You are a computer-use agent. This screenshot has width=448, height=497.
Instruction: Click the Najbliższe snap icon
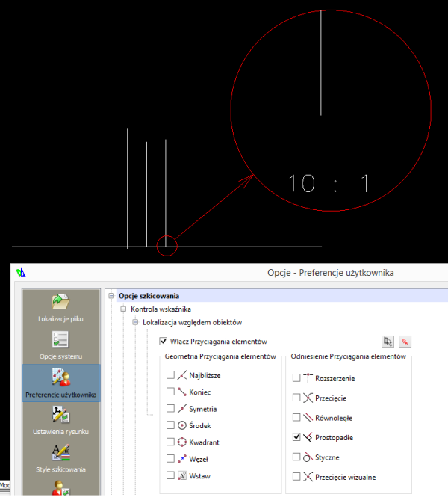coord(182,375)
